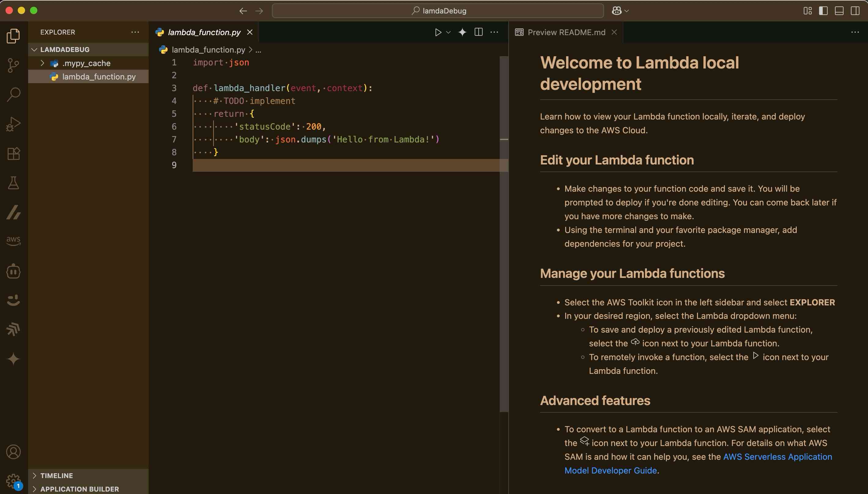
Task: Split the editor to the right
Action: (478, 32)
